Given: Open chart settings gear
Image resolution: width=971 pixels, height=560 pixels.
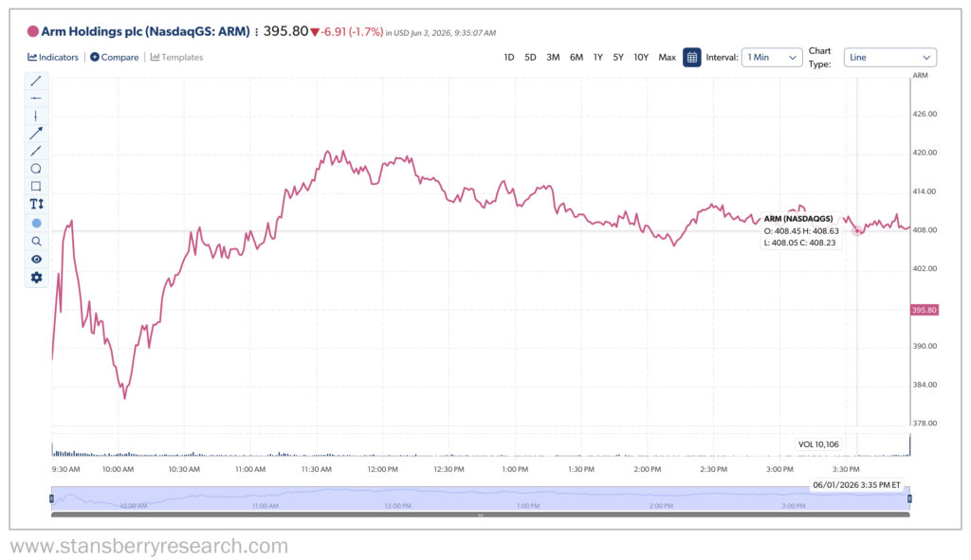Looking at the screenshot, I should click(36, 278).
